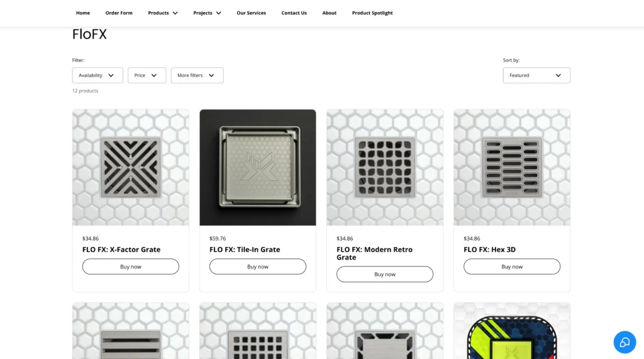Screen dimensions: 644x359
Task: Open the Featured sort-by dropdown
Action: (x=536, y=75)
